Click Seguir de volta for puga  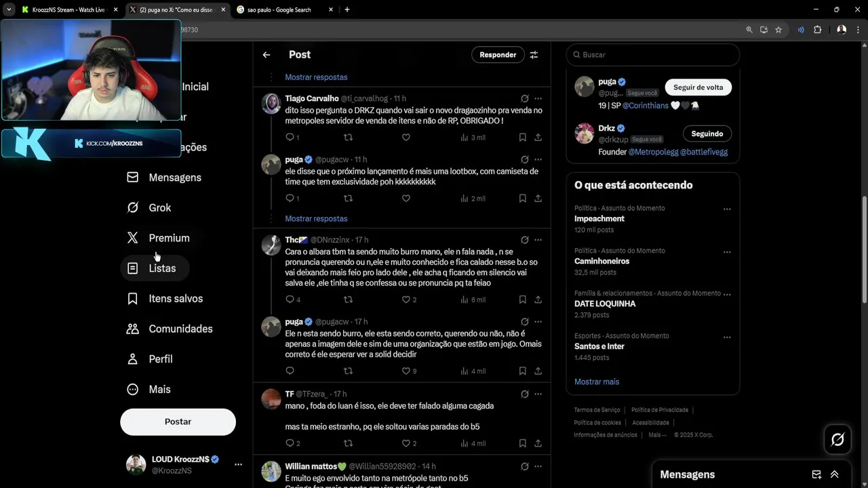pos(698,87)
